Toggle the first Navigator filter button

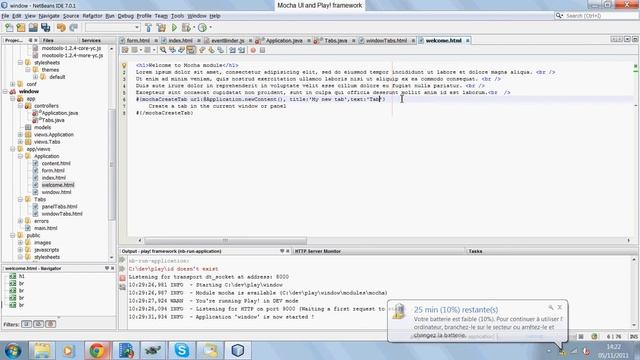tap(27, 324)
